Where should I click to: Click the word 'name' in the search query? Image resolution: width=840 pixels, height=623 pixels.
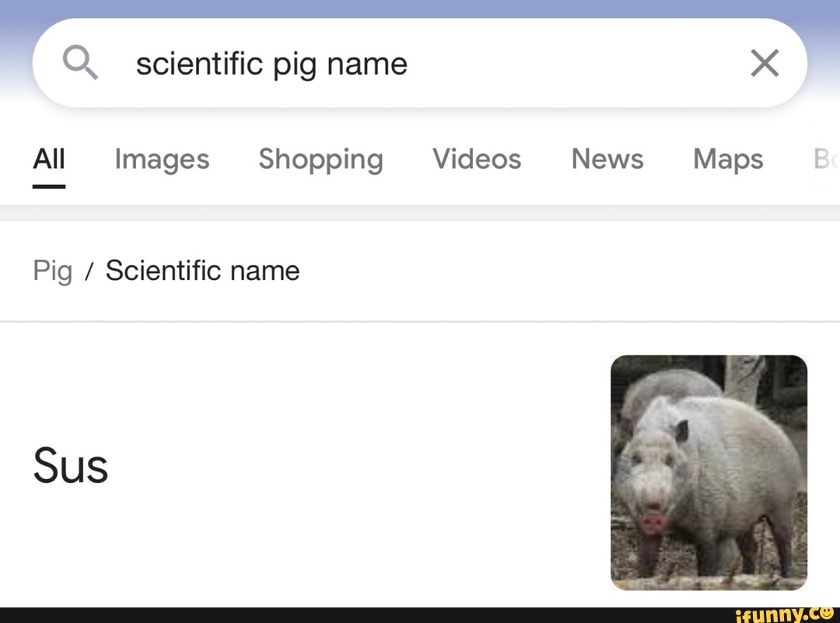tap(367, 64)
